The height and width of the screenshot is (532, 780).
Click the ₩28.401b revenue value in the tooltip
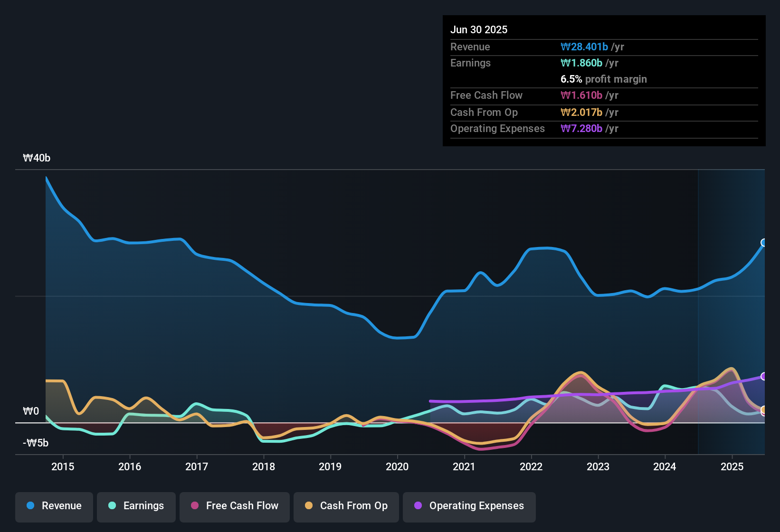coord(584,47)
